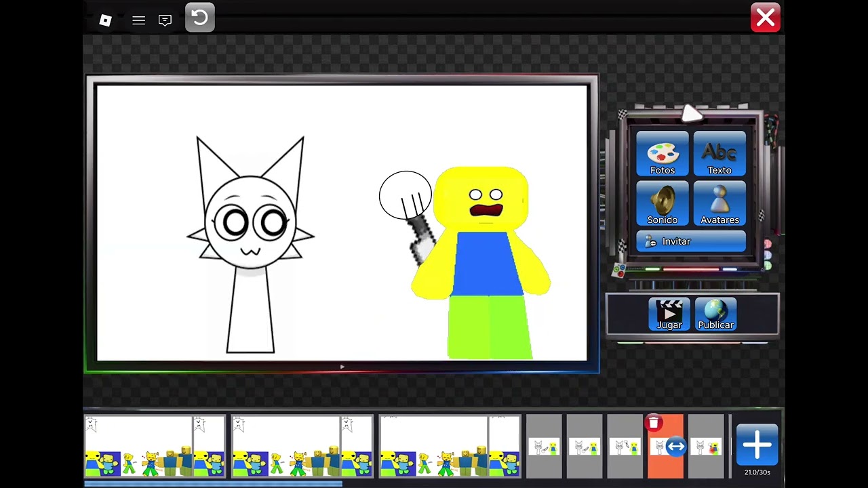Screen dimensions: 868x488
Task: Select the first small gray frame thumbnail
Action: pos(545,447)
